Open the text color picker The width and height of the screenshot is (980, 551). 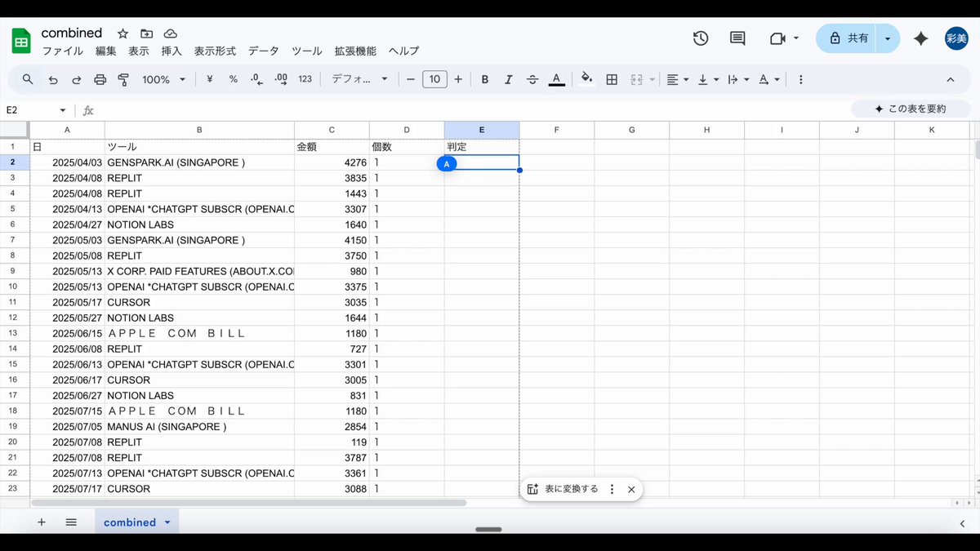click(556, 79)
